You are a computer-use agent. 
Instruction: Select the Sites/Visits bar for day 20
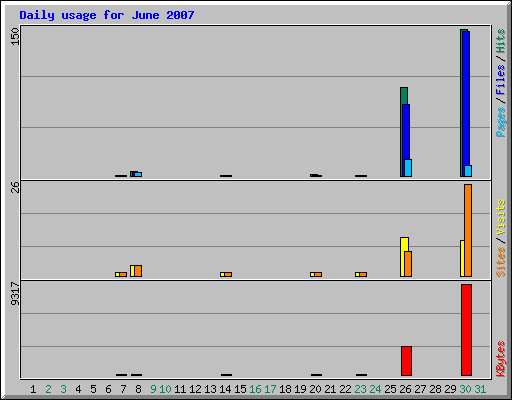[x=316, y=274]
